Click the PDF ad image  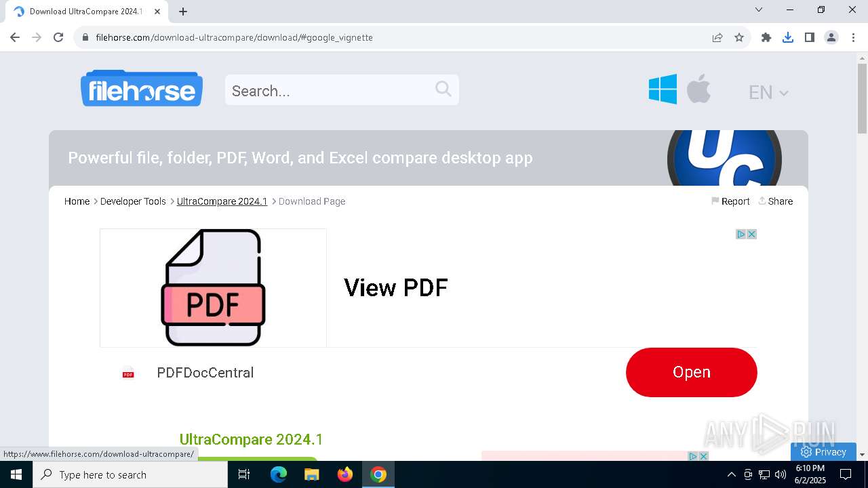(213, 288)
